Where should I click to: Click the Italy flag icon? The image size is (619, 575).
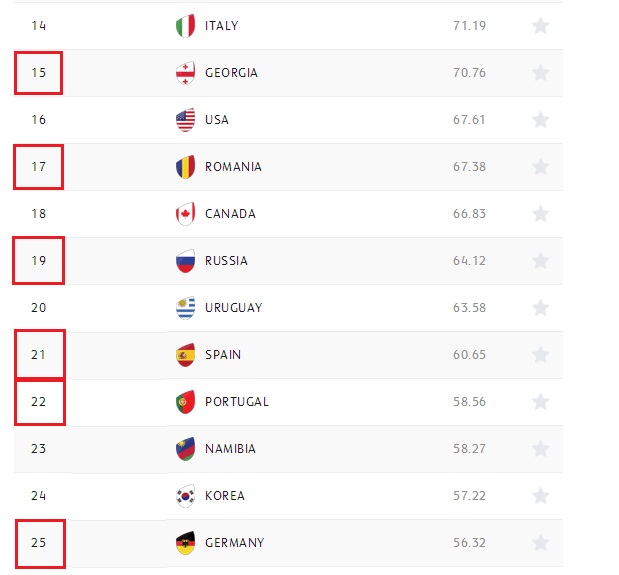(185, 26)
